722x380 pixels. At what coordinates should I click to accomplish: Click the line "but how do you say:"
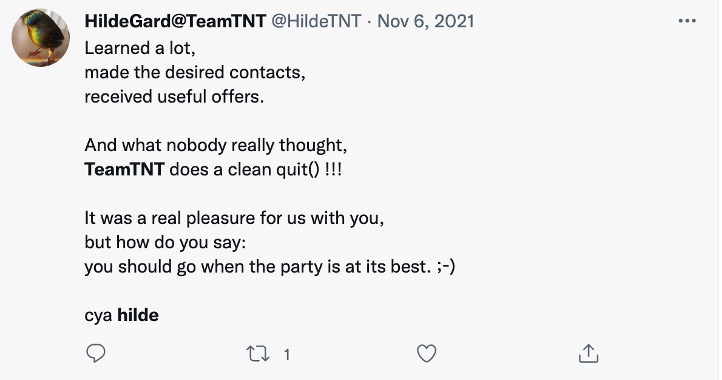click(x=165, y=242)
